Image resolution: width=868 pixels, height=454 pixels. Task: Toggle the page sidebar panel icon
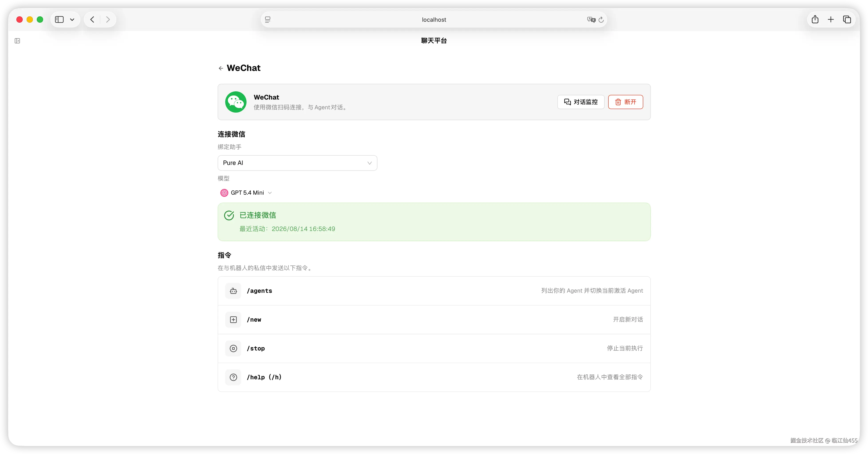coord(18,41)
